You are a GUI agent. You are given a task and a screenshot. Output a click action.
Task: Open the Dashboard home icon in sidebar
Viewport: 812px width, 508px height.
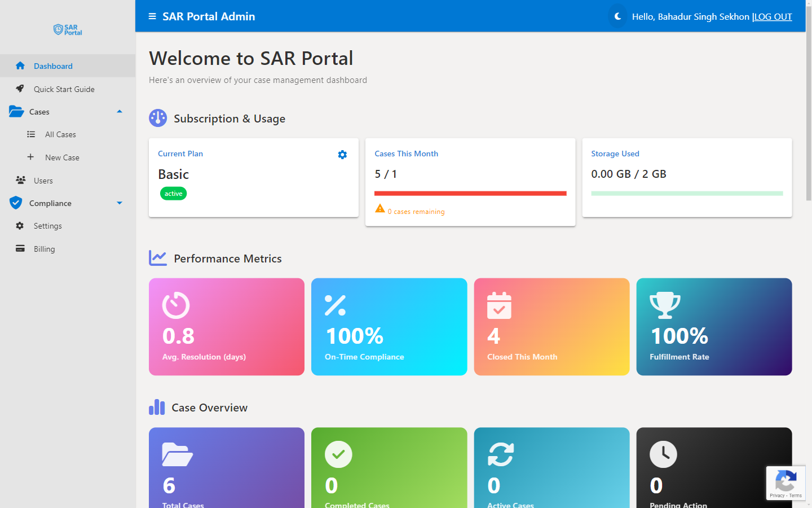21,65
